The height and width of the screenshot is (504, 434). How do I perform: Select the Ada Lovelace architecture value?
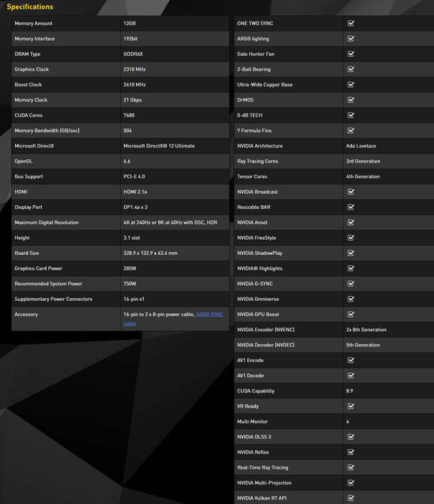(x=361, y=146)
